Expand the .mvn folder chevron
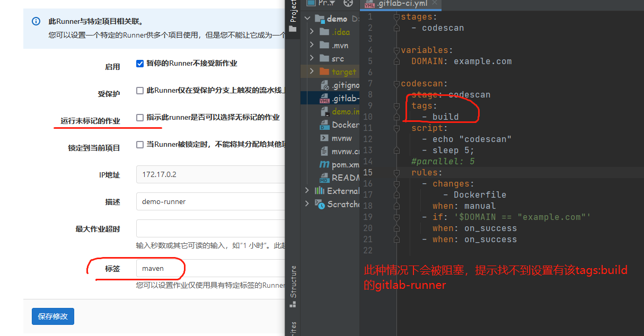The image size is (644, 336). point(312,45)
